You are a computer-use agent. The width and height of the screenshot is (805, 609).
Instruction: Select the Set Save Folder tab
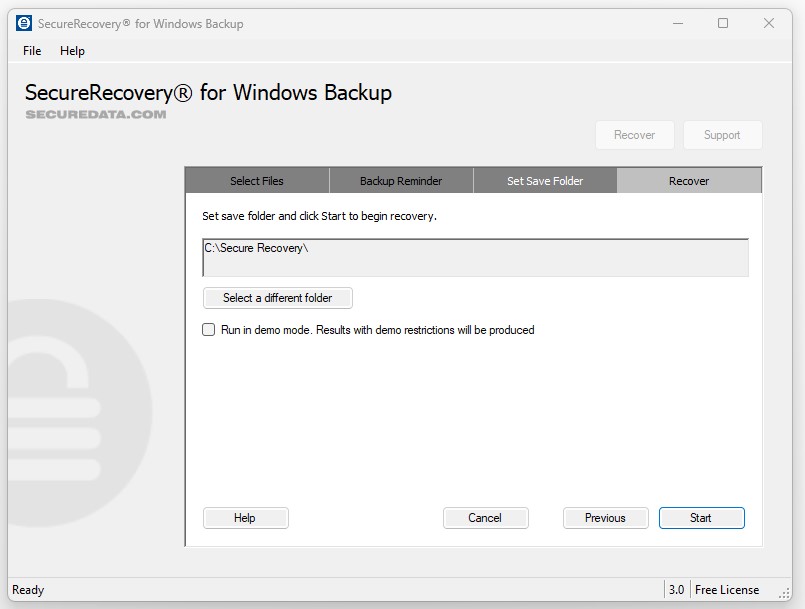click(545, 181)
